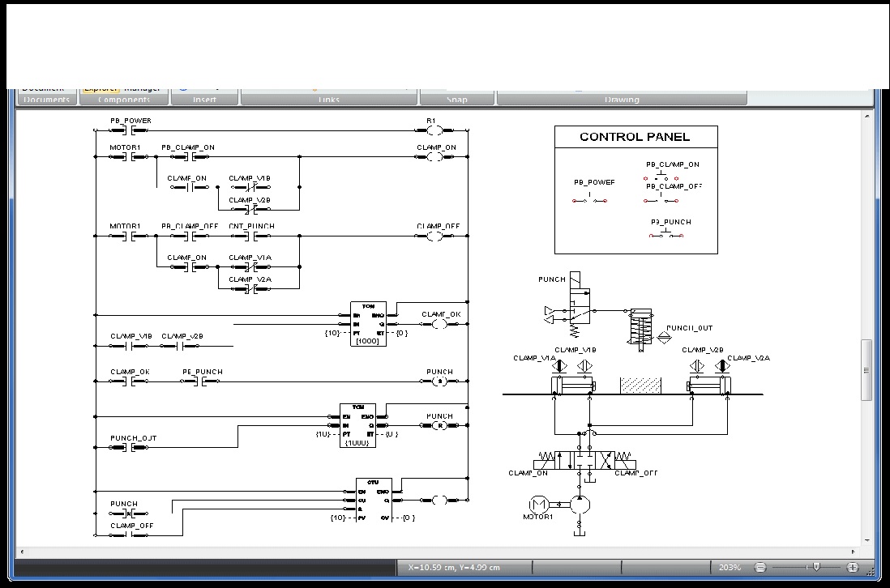The height and width of the screenshot is (588, 890).
Task: Select the CONTROL PANEL title text
Action: click(635, 137)
